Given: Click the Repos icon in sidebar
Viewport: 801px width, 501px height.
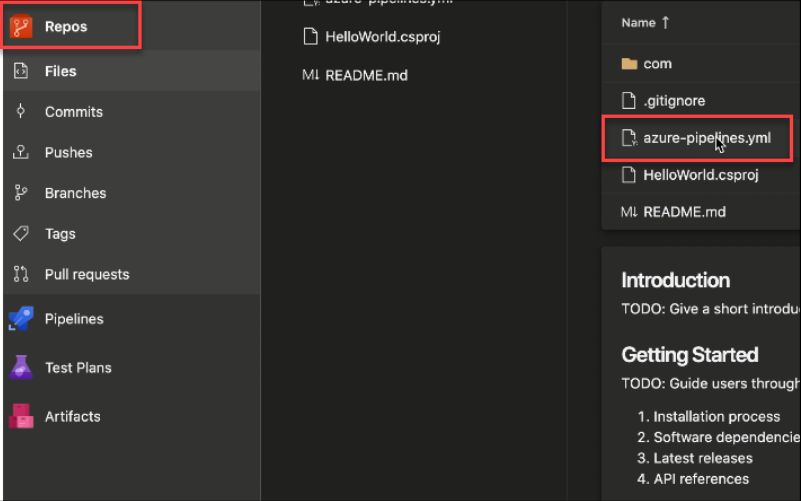Looking at the screenshot, I should pos(22,27).
